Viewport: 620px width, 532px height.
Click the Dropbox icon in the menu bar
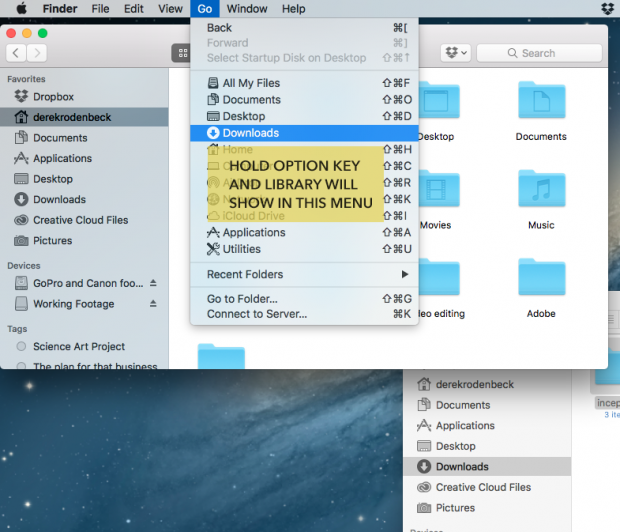point(607,8)
